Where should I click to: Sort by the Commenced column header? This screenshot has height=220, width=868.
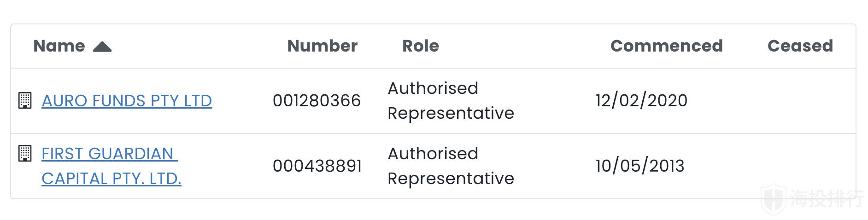(x=666, y=46)
